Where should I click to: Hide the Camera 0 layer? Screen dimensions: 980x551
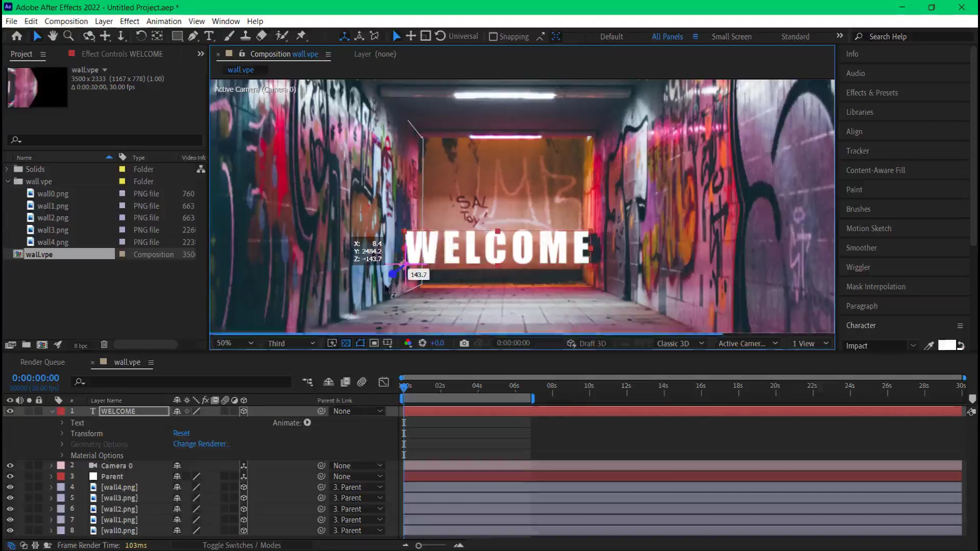tap(10, 466)
